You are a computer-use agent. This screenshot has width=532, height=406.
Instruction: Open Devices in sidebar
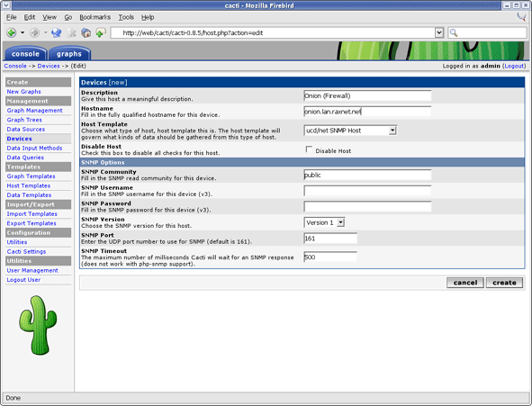(x=19, y=139)
